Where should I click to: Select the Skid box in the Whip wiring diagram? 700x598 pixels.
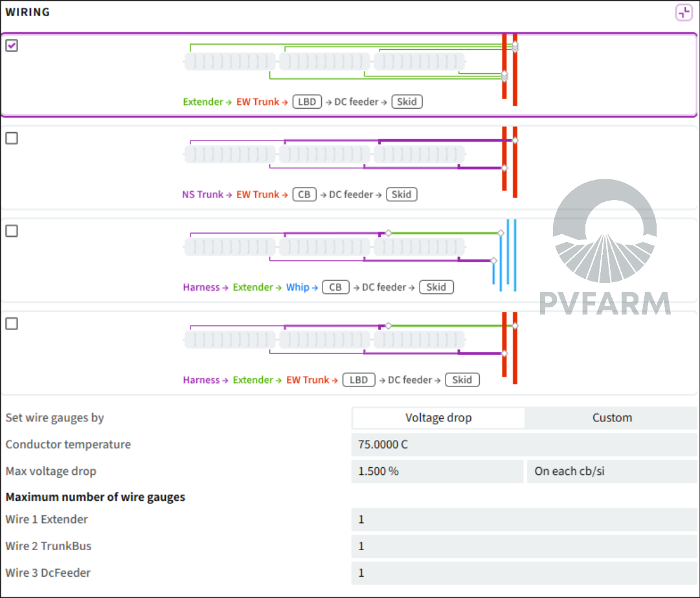(436, 287)
